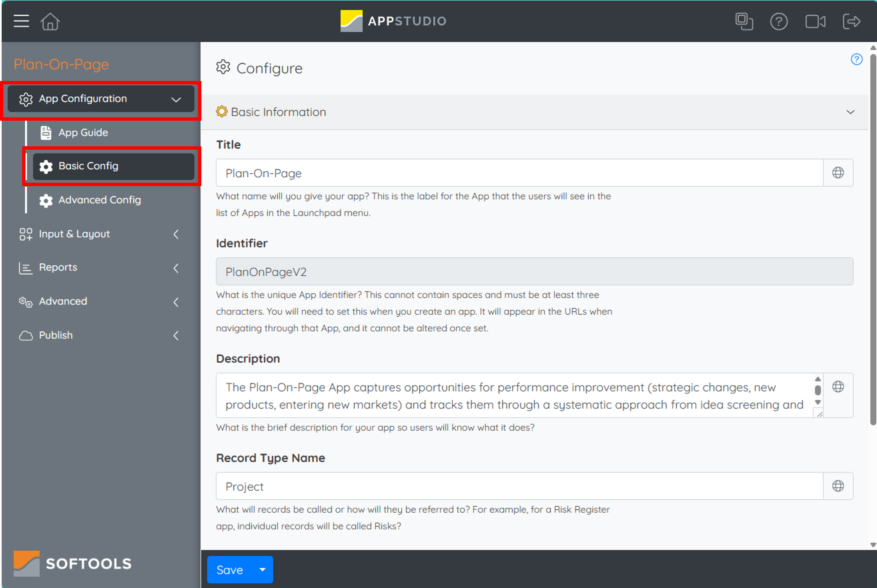
Task: Click the Plan-On-Page sidebar title
Action: pyautogui.click(x=61, y=64)
